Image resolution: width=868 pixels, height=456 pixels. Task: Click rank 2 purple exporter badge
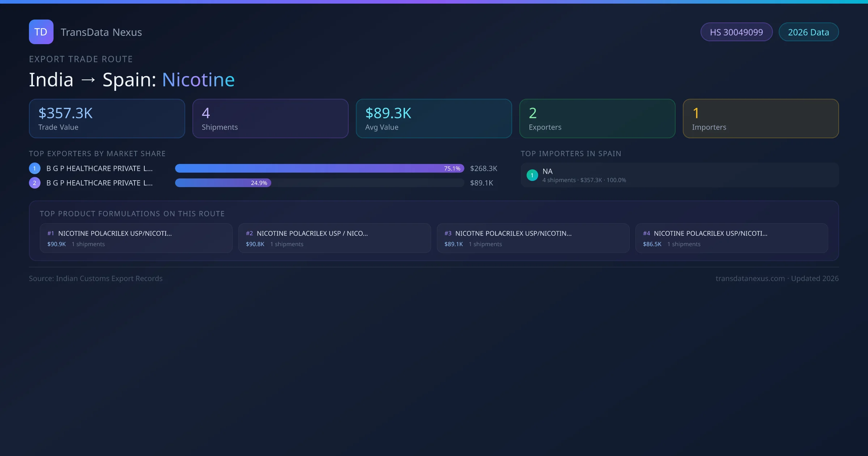(35, 183)
